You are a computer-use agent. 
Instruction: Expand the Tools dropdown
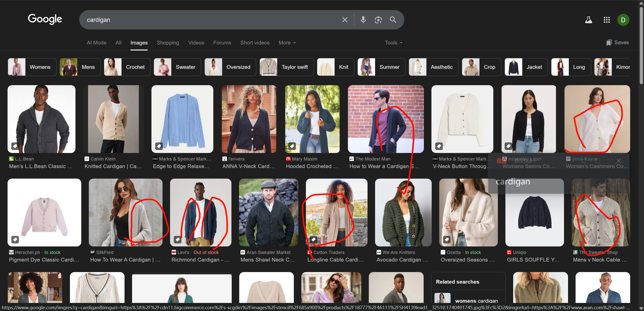pyautogui.click(x=394, y=43)
